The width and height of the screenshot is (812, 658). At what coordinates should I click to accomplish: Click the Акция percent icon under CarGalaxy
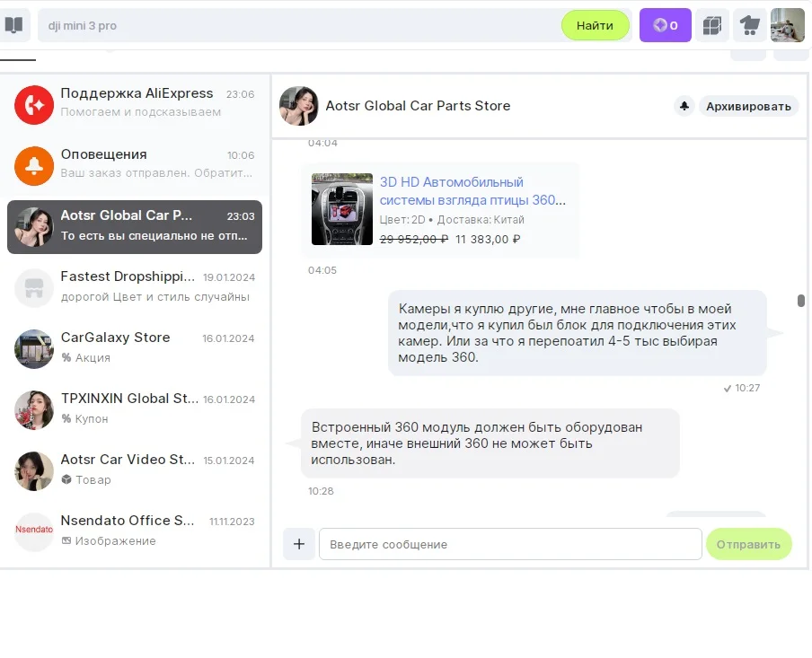click(x=66, y=357)
